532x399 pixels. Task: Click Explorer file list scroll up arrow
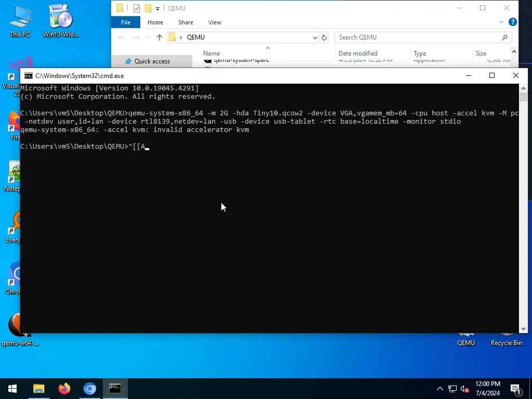click(x=514, y=52)
